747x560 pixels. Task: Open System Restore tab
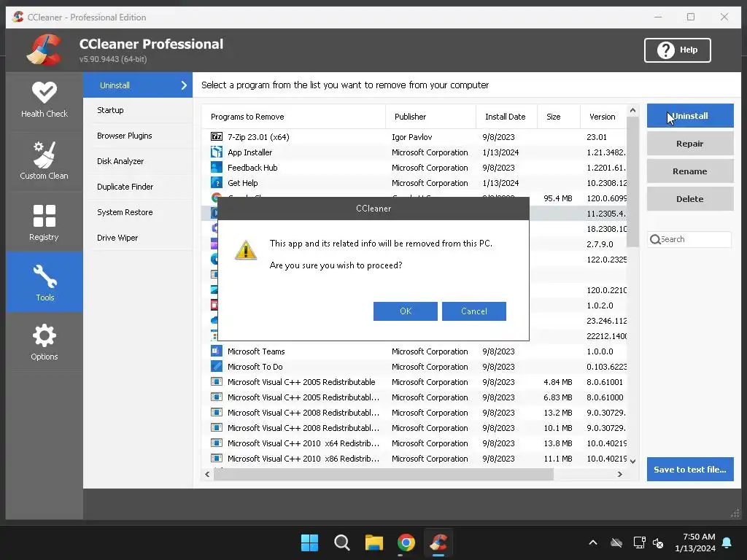coord(138,212)
